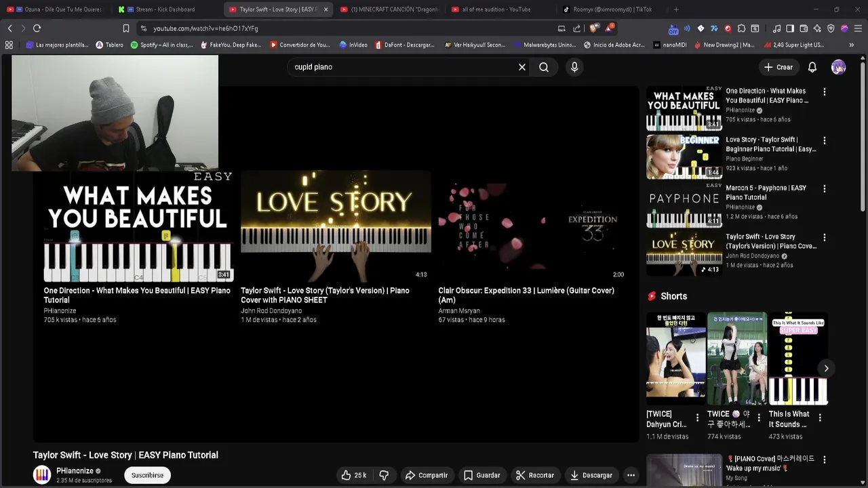Switch to the Roomyx TikTok tab
The height and width of the screenshot is (488, 868).
coord(612,9)
